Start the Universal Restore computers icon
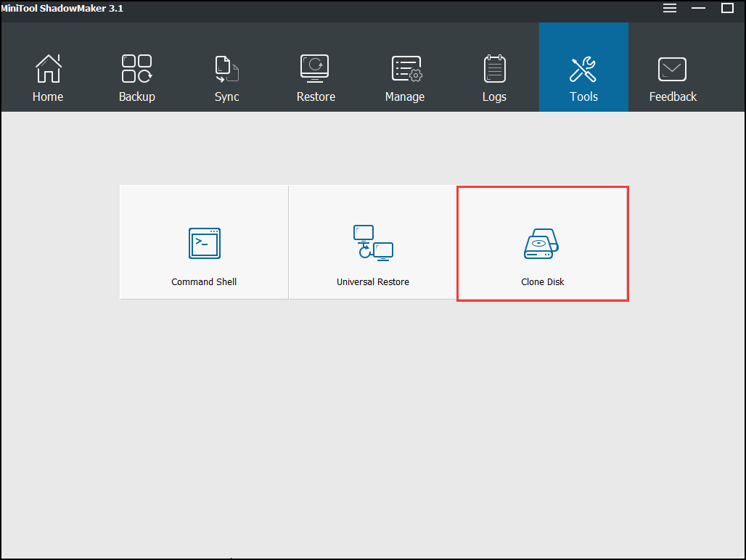 373,243
